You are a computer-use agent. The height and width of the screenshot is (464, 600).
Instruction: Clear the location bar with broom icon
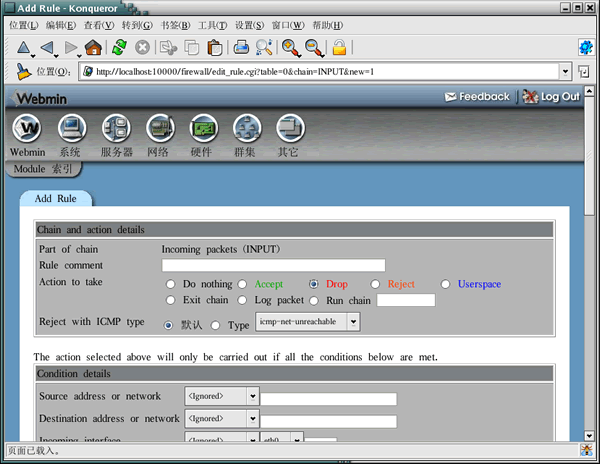point(23,72)
